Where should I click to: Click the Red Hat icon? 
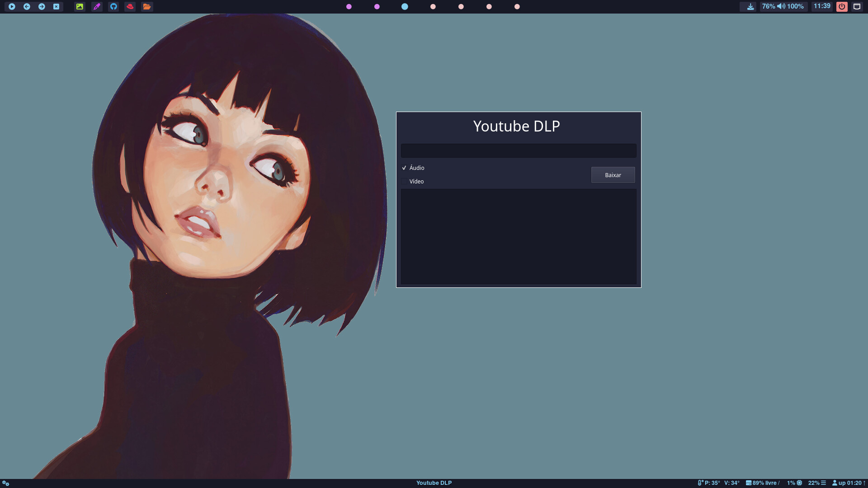pos(130,7)
